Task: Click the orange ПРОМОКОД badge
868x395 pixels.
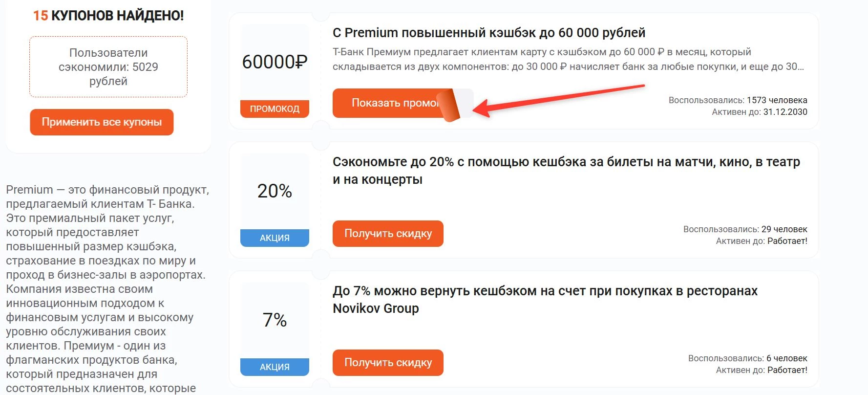Action: (x=275, y=109)
